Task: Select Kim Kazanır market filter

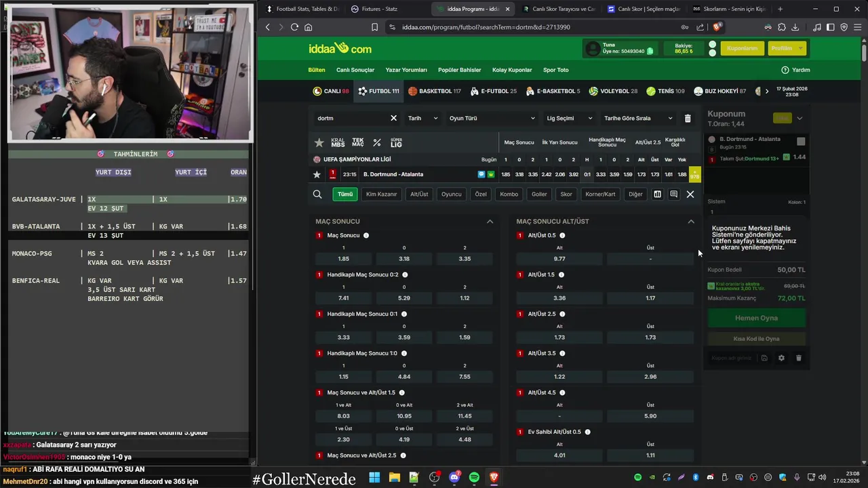Action: pos(381,195)
